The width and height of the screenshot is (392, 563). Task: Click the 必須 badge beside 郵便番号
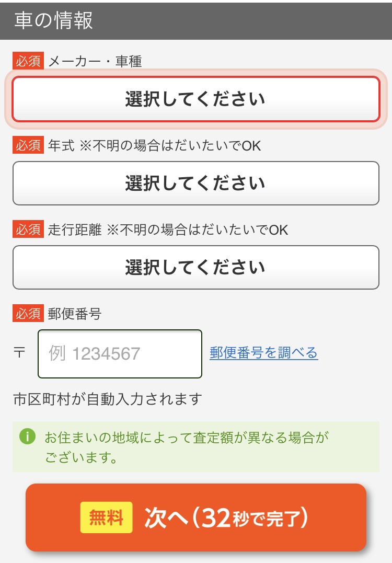[x=28, y=313]
